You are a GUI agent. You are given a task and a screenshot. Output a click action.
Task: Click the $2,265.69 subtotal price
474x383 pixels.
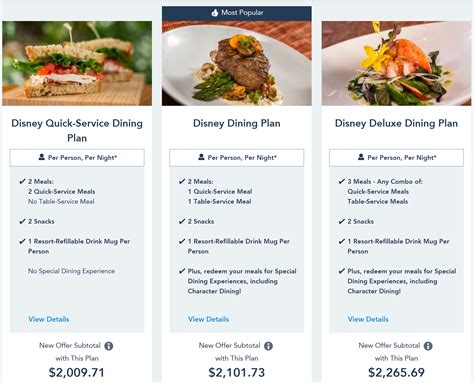396,372
